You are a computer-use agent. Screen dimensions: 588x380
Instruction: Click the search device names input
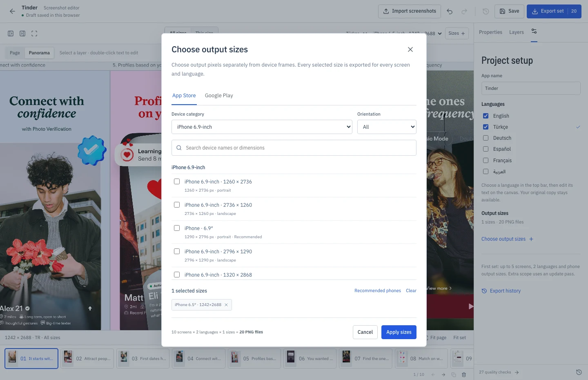(294, 148)
